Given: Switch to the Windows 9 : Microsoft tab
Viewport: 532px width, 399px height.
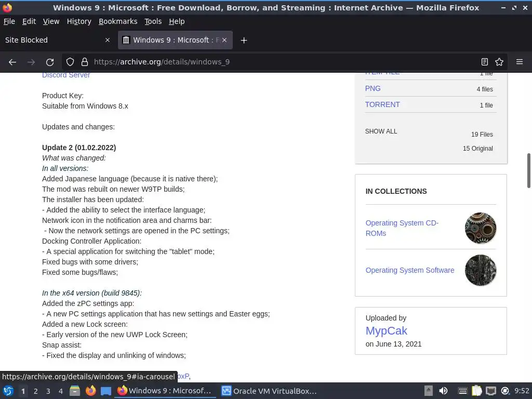Looking at the screenshot, I should point(175,40).
